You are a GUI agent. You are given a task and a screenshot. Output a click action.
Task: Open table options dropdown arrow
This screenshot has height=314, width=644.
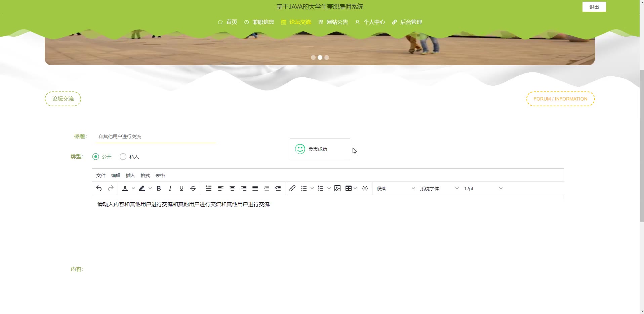355,188
